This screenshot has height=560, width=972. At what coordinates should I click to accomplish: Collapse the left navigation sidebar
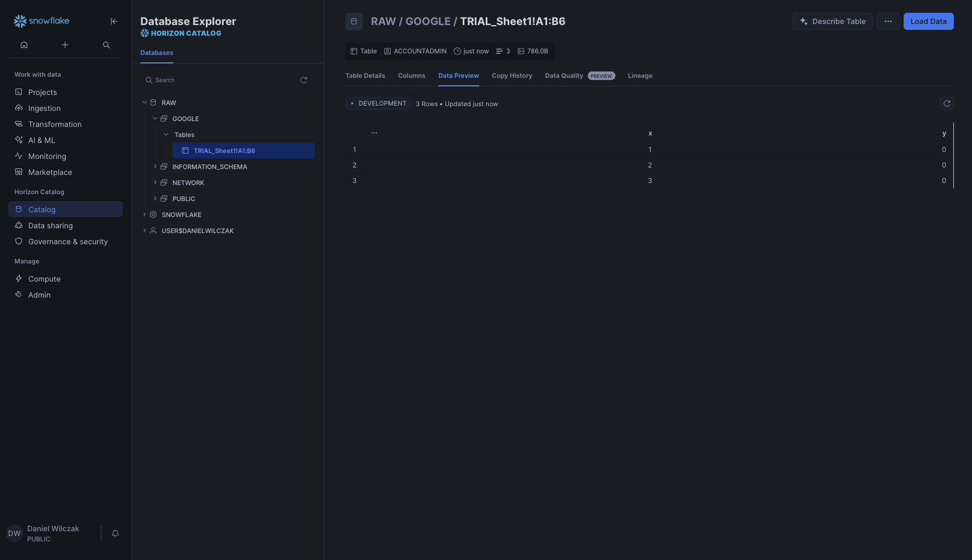[x=114, y=21]
